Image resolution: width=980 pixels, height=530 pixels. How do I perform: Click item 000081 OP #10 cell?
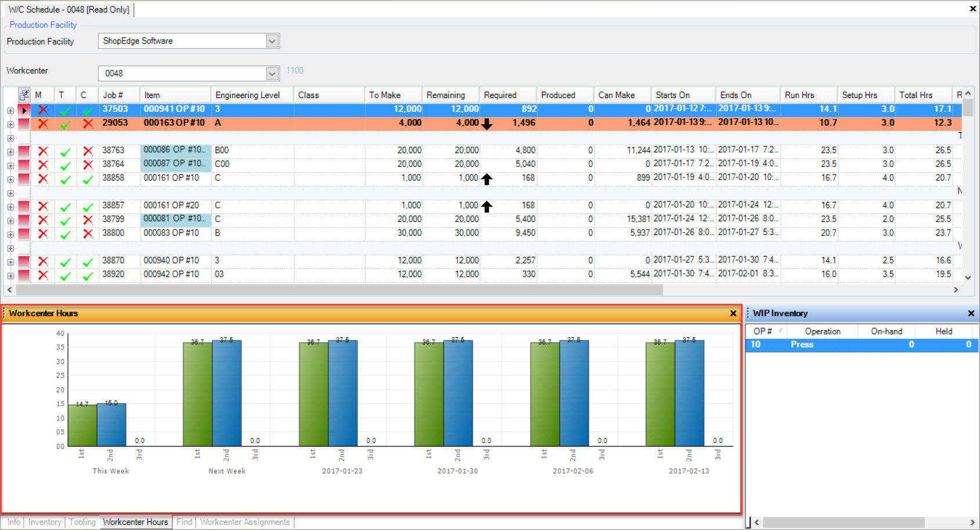pyautogui.click(x=176, y=219)
